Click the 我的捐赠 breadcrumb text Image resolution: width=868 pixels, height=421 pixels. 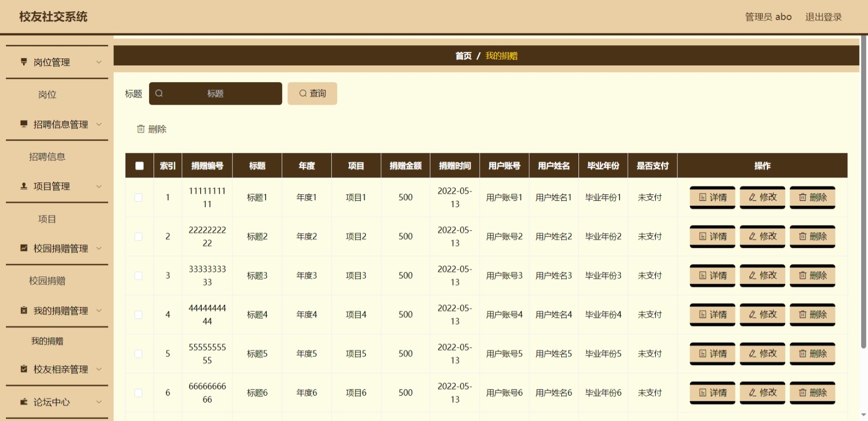[x=501, y=56]
